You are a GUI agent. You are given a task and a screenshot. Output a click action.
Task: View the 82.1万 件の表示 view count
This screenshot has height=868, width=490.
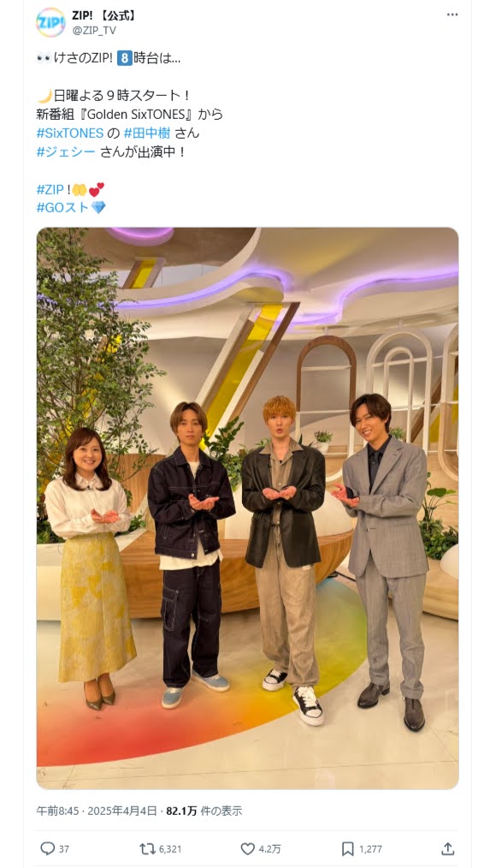point(204,811)
